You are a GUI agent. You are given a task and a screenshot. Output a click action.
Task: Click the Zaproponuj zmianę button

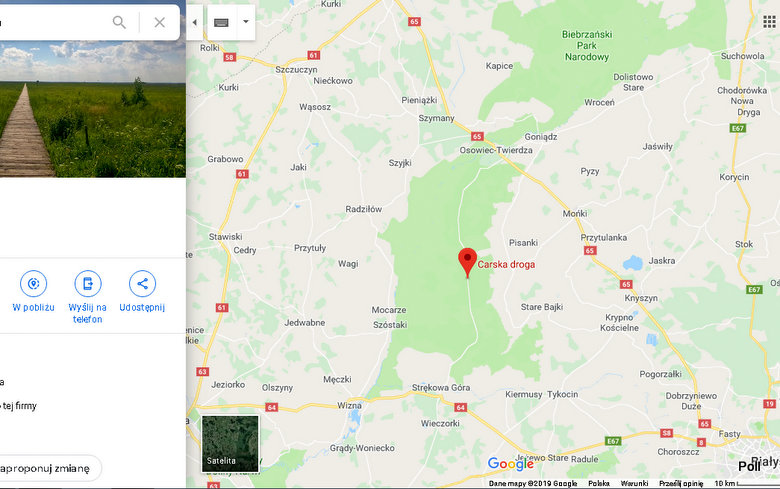[47, 468]
